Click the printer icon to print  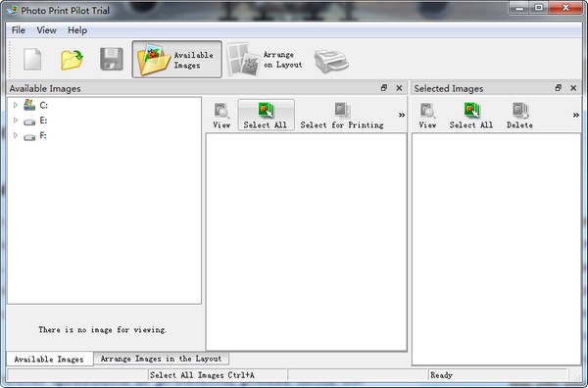click(x=331, y=61)
